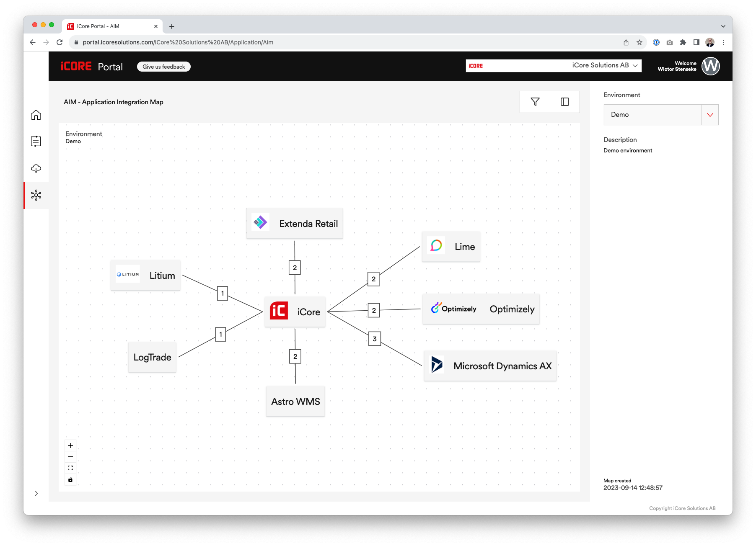Select the Microsoft Dynamics AX node

click(490, 366)
